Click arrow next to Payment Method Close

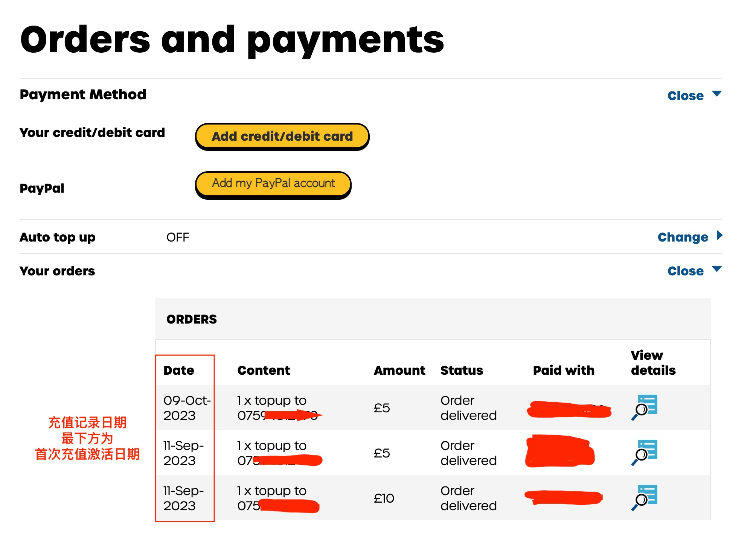click(x=717, y=93)
